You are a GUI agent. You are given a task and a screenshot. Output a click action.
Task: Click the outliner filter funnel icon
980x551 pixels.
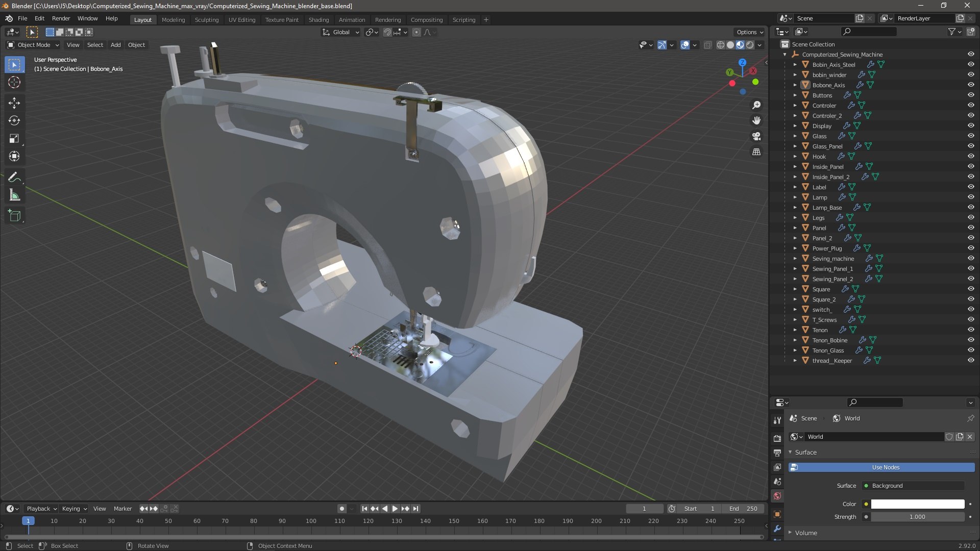click(952, 32)
